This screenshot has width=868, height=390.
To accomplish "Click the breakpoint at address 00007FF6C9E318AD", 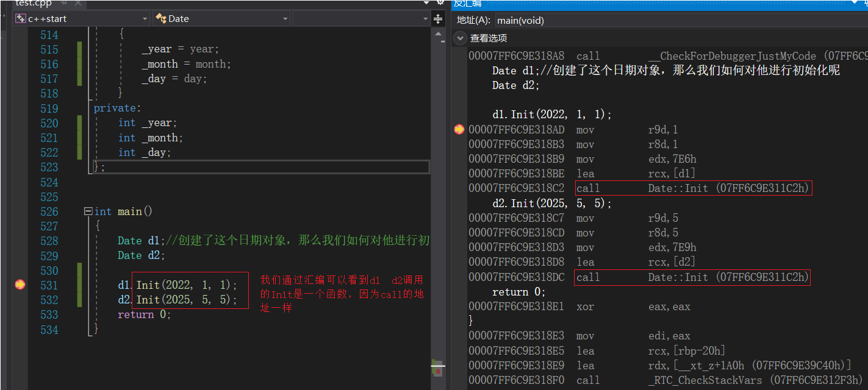I will click(459, 130).
